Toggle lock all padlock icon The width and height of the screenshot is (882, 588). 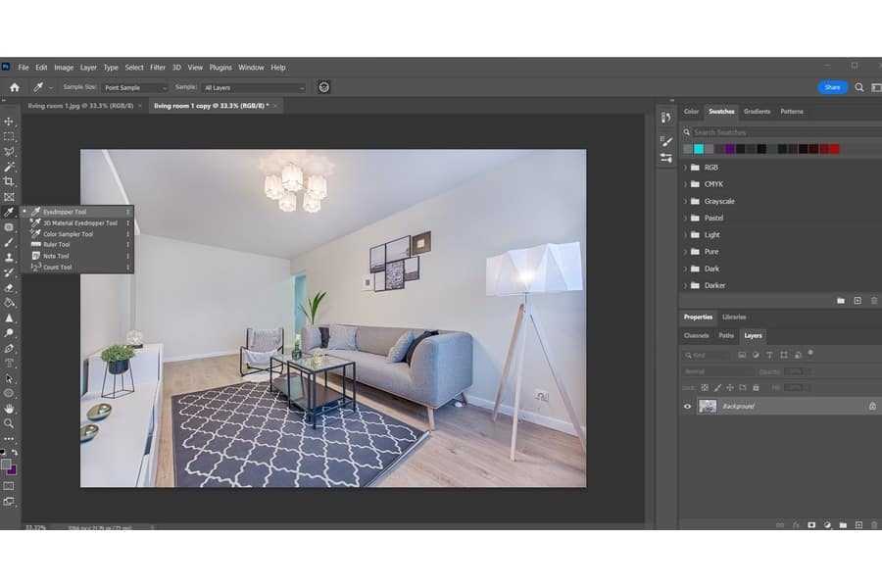[756, 388]
